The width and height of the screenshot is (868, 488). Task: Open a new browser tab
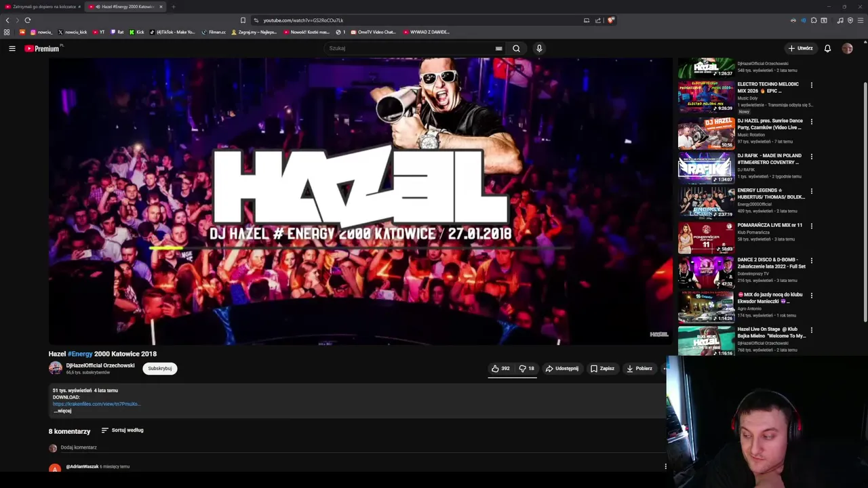point(173,7)
